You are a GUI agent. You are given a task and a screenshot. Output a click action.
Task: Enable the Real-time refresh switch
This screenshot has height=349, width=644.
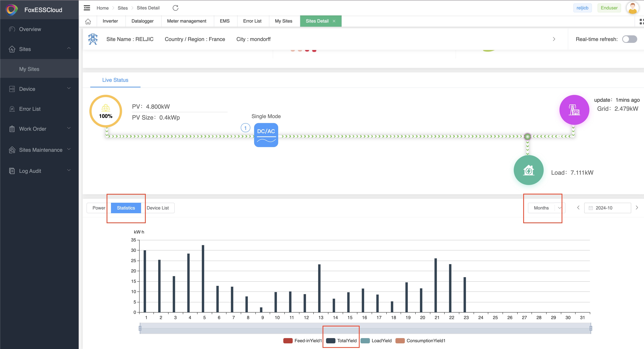630,39
